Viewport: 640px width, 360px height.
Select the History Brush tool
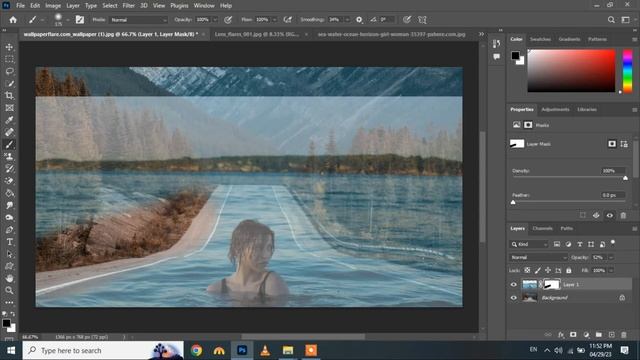[x=9, y=169]
